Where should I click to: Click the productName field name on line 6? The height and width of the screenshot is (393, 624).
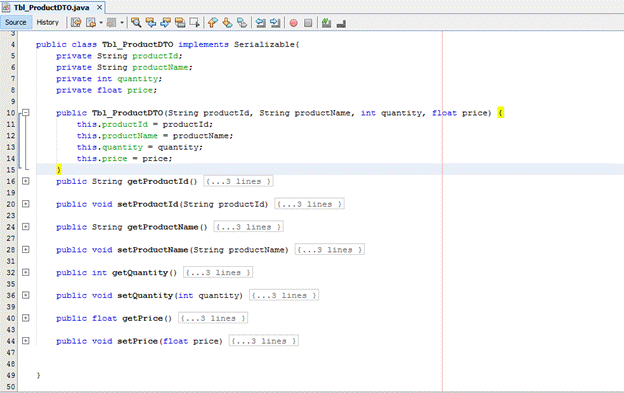160,68
